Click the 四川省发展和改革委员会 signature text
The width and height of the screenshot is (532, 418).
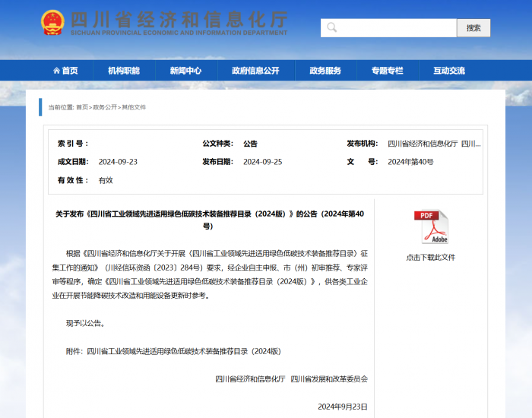329,379
